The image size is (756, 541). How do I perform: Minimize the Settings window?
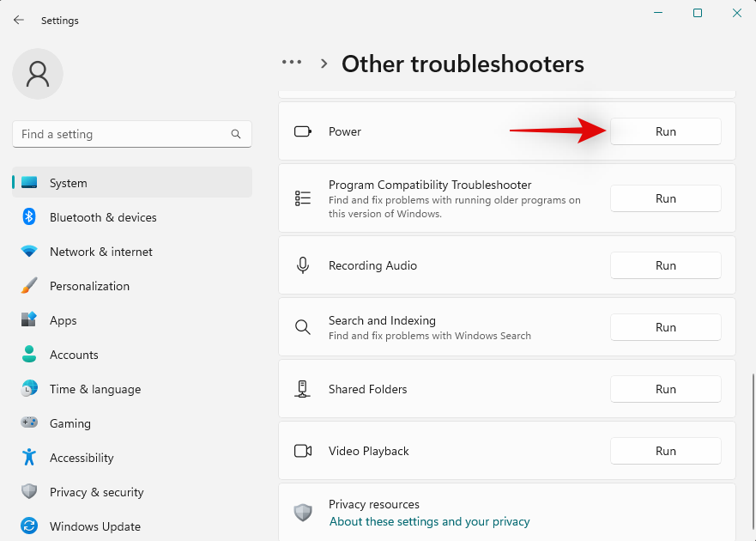click(657, 13)
